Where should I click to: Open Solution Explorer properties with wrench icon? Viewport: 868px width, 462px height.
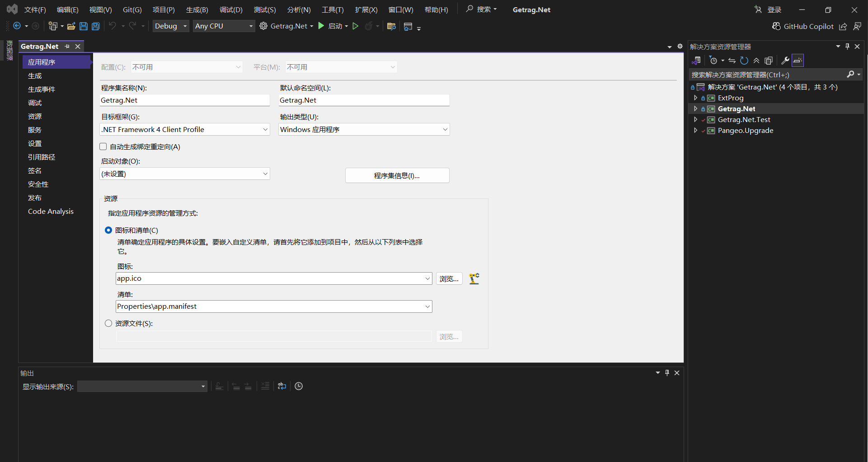click(x=786, y=61)
